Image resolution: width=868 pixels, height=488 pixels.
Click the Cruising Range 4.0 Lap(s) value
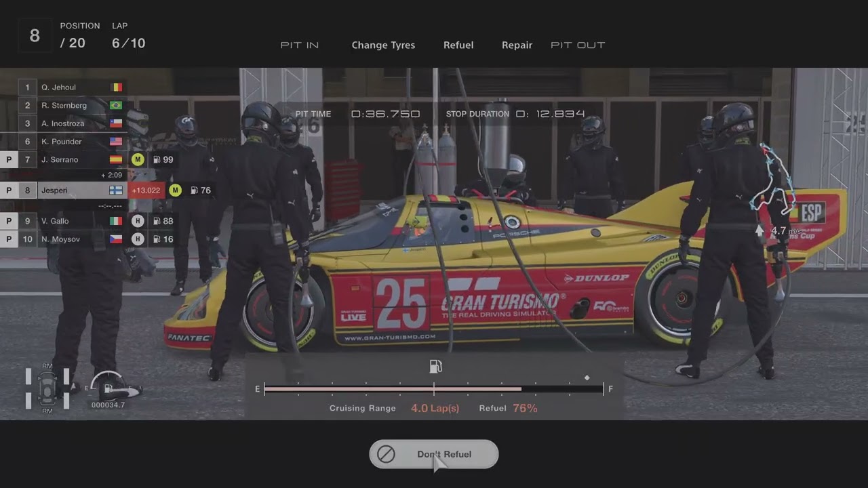[x=435, y=408]
